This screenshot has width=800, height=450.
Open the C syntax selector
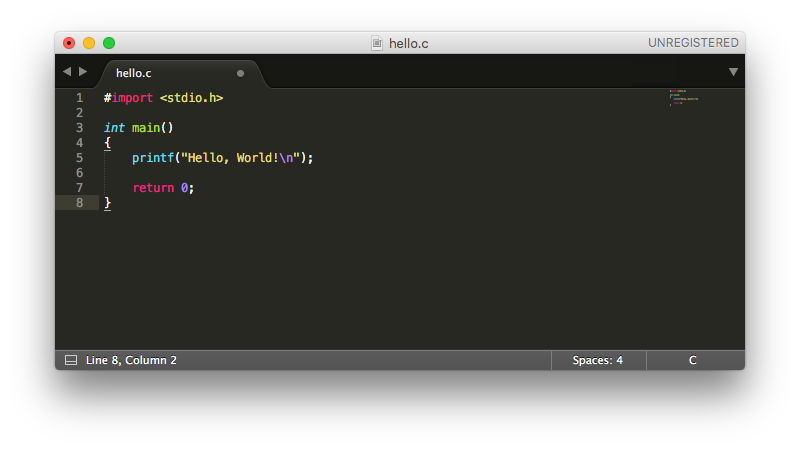pos(693,360)
